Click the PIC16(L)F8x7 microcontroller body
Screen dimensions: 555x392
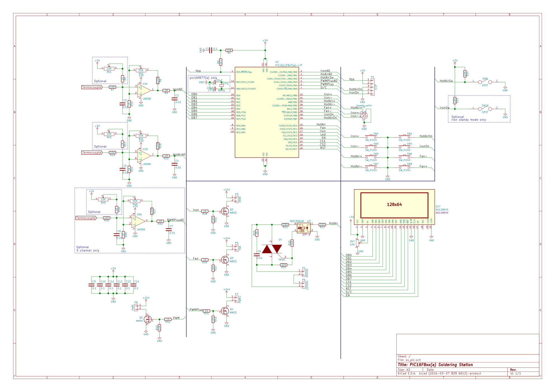(267, 112)
